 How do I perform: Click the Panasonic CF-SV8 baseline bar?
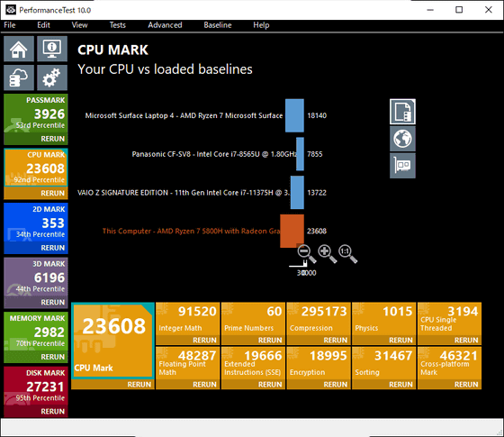tap(300, 154)
